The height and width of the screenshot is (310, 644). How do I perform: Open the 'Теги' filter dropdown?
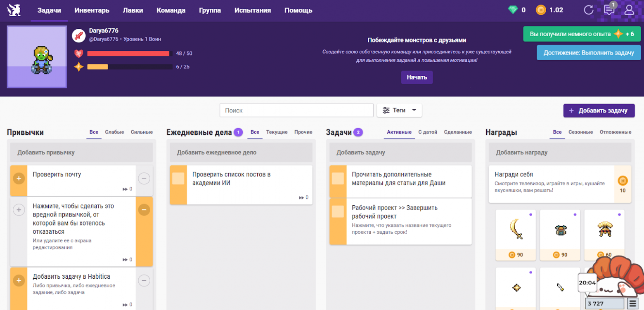[x=399, y=110]
